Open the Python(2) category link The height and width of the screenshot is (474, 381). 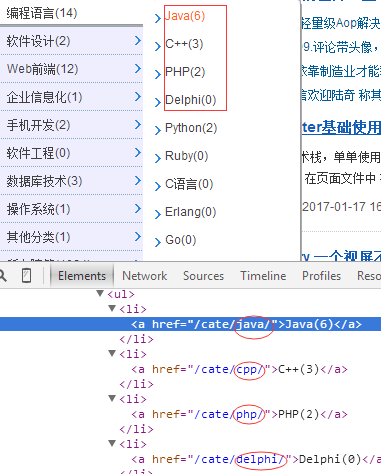[x=191, y=128]
